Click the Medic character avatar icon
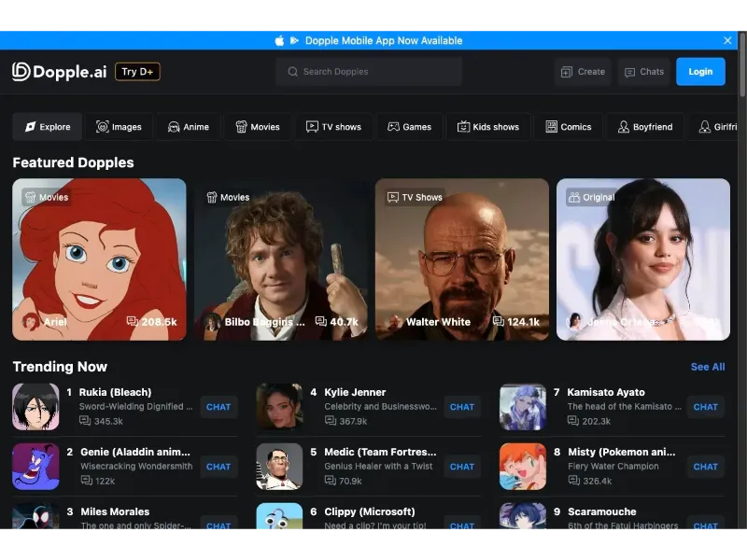The height and width of the screenshot is (560, 747). point(279,466)
